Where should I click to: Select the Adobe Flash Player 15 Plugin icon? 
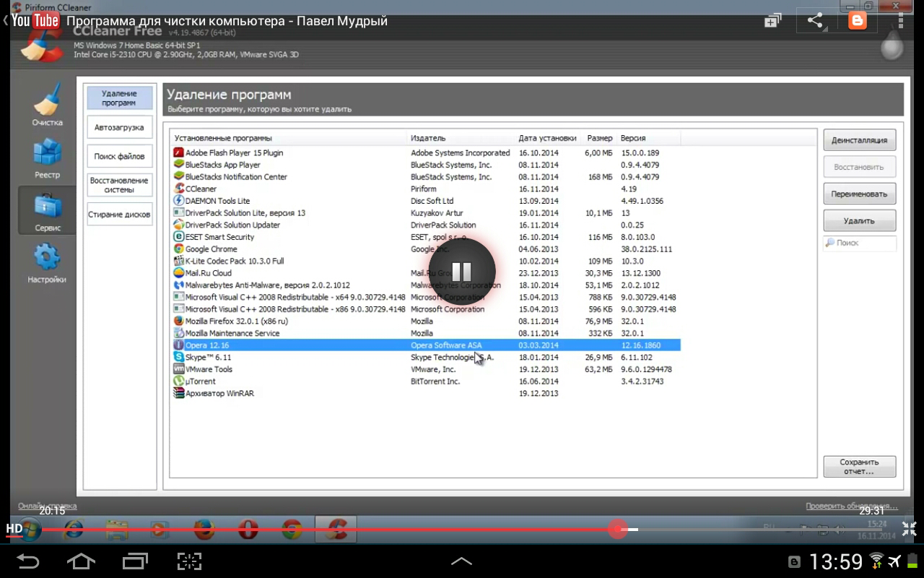[x=179, y=152]
